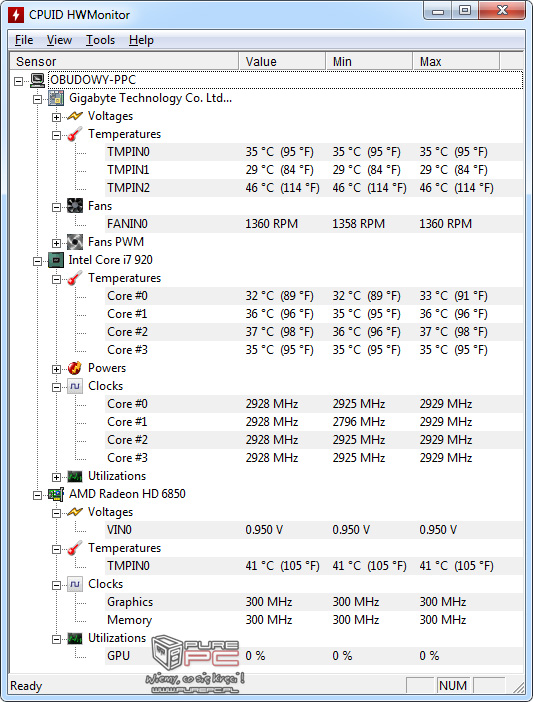Viewport: 533px width, 702px height.
Task: Collapse the AMD Radeon HD 6850 node
Action: [x=38, y=495]
